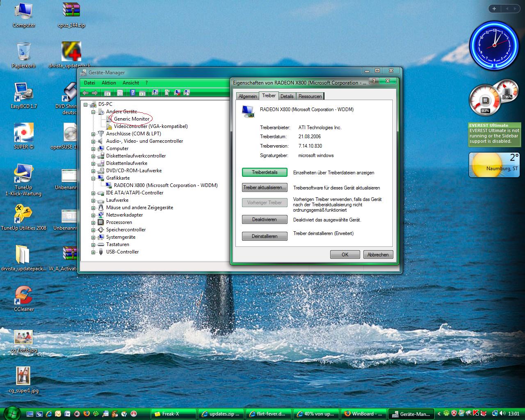Click the Windows Start orb
The height and width of the screenshot is (420, 525).
11,413
